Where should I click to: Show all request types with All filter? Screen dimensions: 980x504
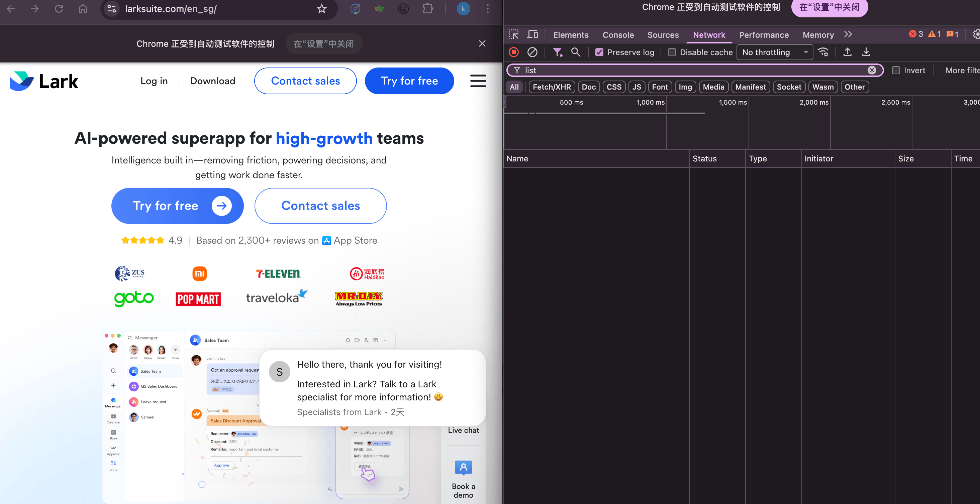coord(514,87)
